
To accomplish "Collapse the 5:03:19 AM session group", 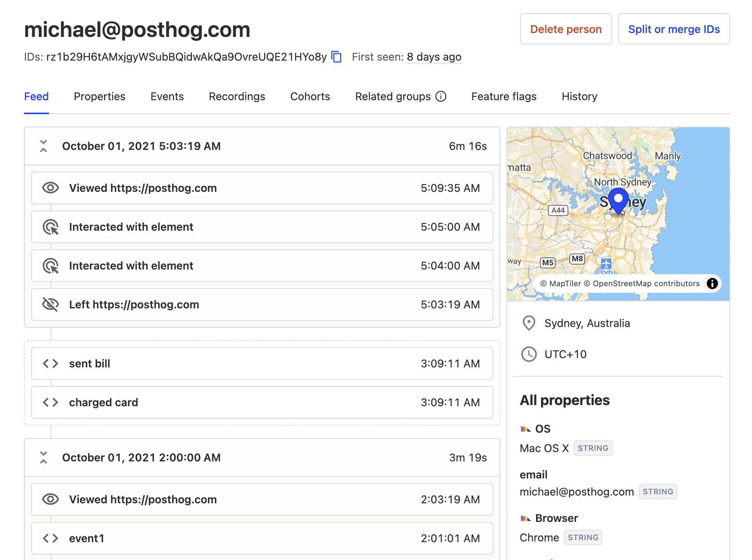I will (x=44, y=146).
